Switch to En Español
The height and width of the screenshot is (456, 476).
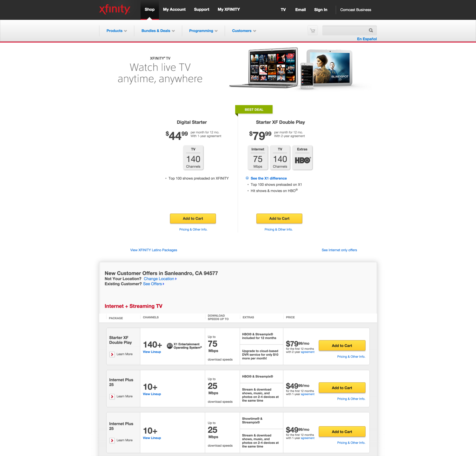point(367,39)
